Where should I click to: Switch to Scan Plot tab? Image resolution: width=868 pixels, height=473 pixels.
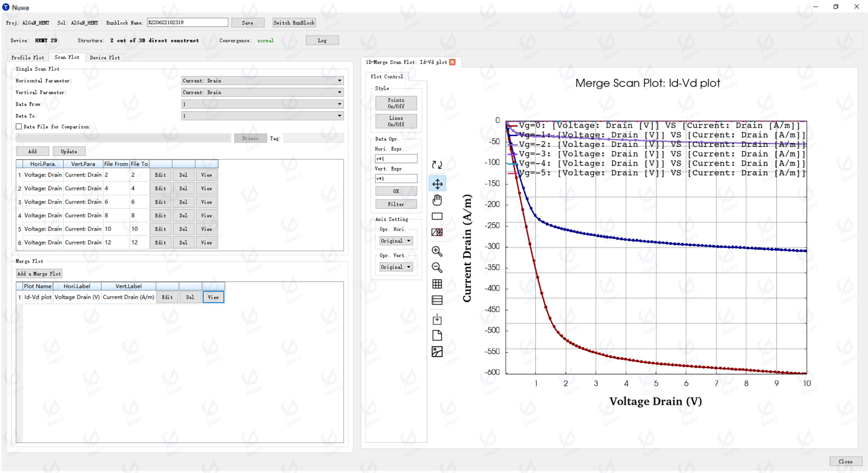click(67, 57)
